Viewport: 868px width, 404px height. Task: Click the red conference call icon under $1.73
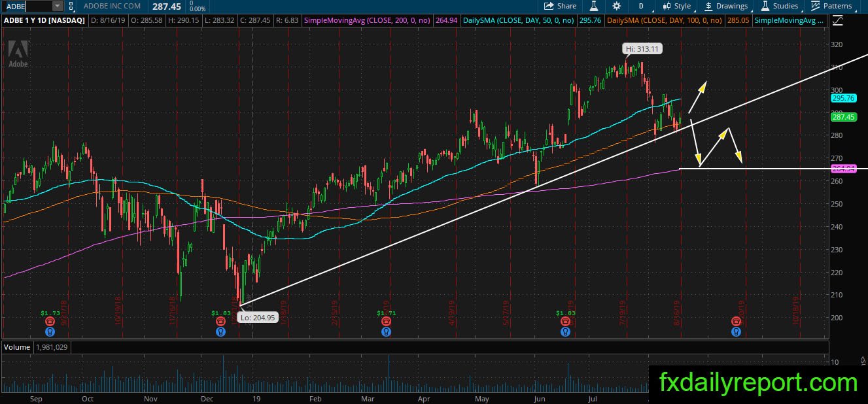[x=50, y=322]
